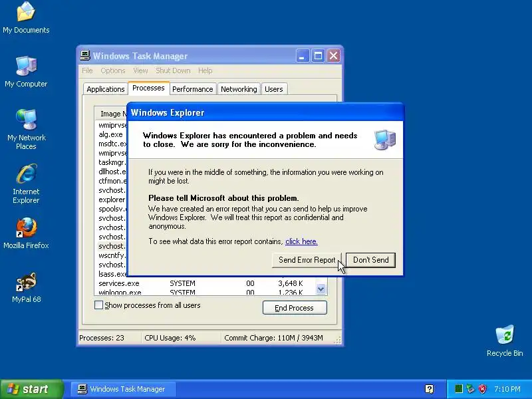Switch to the Applications tab
532x399 pixels.
[106, 89]
